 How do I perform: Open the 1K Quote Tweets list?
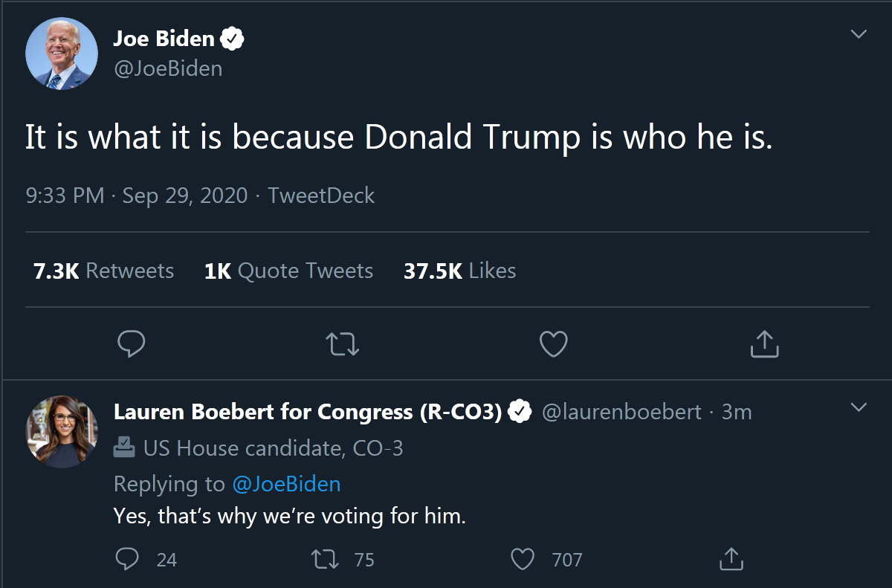(x=288, y=271)
